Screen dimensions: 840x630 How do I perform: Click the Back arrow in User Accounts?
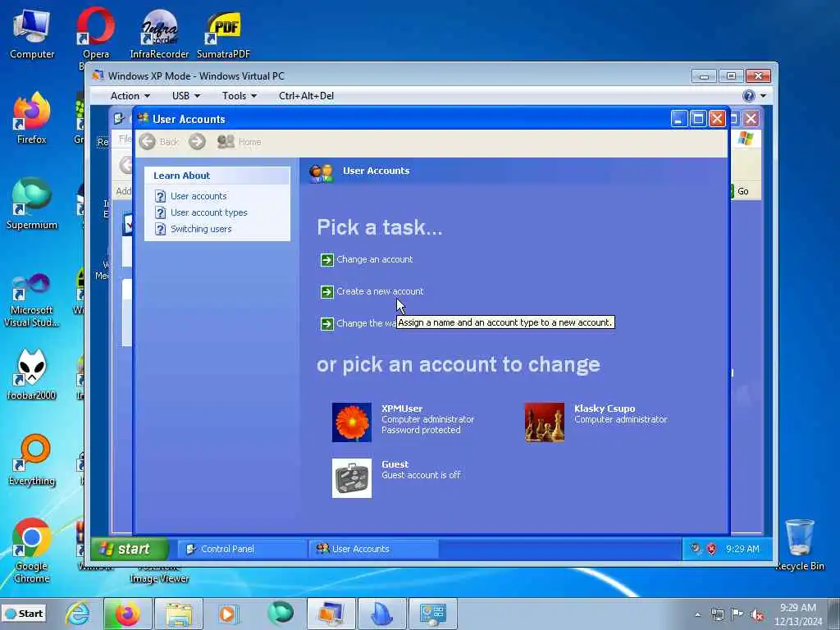pyautogui.click(x=148, y=141)
